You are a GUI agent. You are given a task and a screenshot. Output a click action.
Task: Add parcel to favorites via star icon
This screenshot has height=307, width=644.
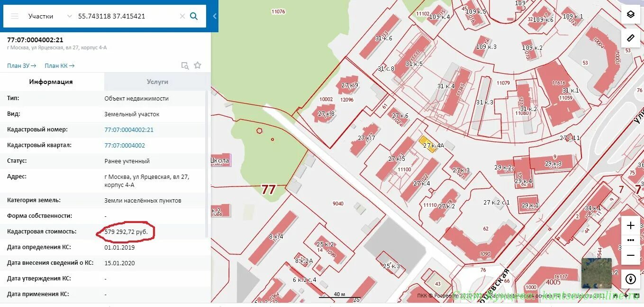[197, 65]
